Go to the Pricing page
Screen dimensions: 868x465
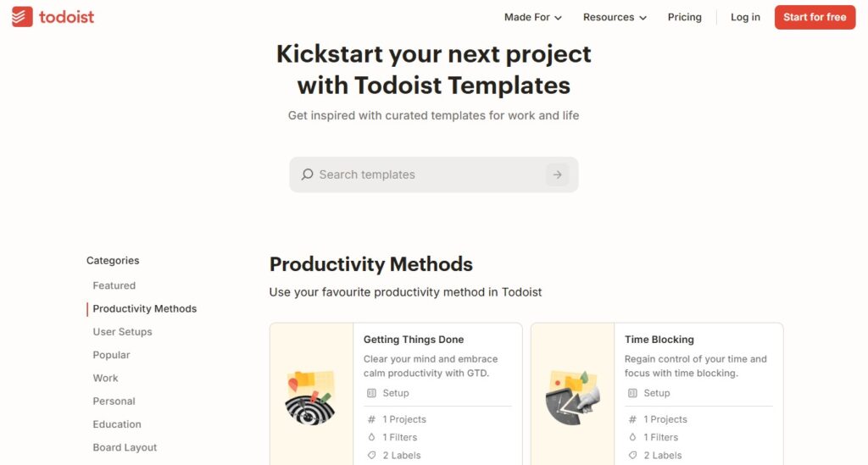684,17
